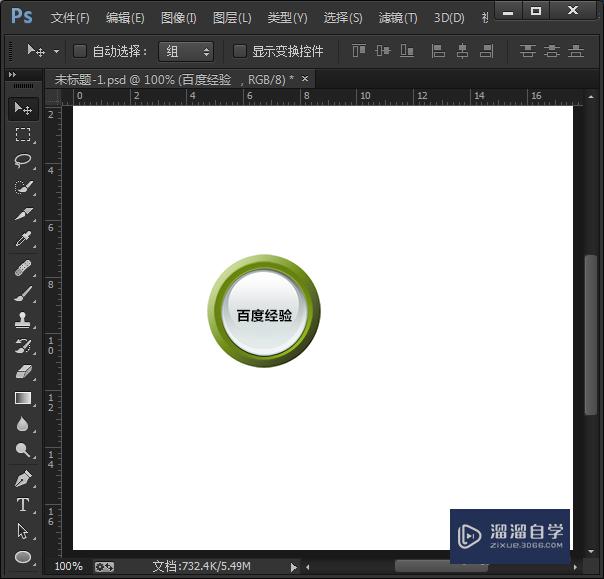The height and width of the screenshot is (579, 604).
Task: Select the Pen tool
Action: [x=23, y=479]
